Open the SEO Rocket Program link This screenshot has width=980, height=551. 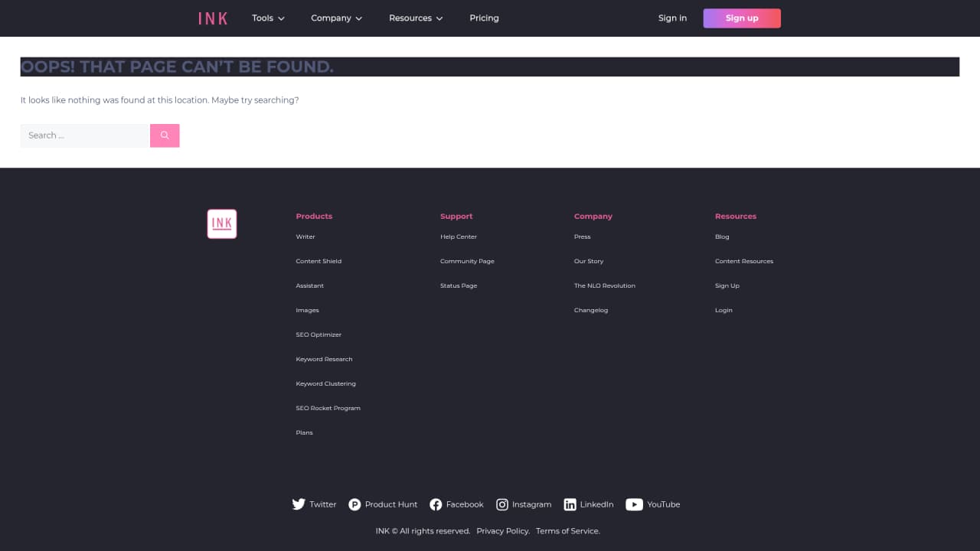[328, 408]
